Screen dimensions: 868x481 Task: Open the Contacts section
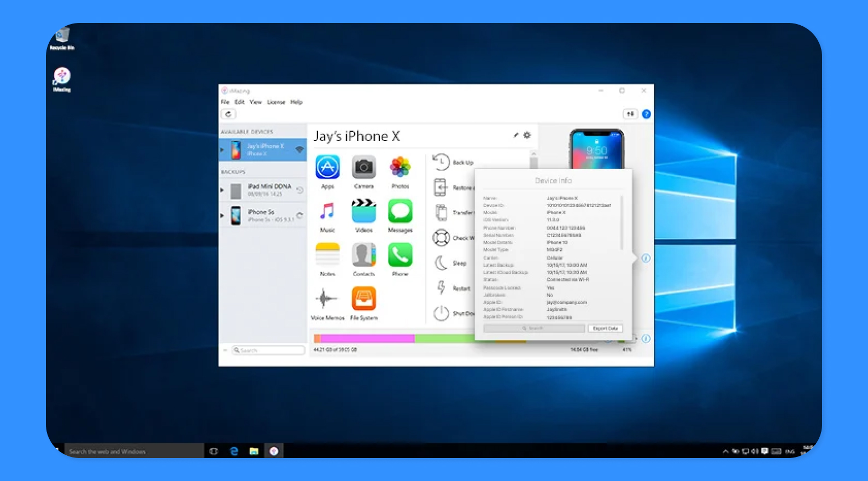pos(363,255)
